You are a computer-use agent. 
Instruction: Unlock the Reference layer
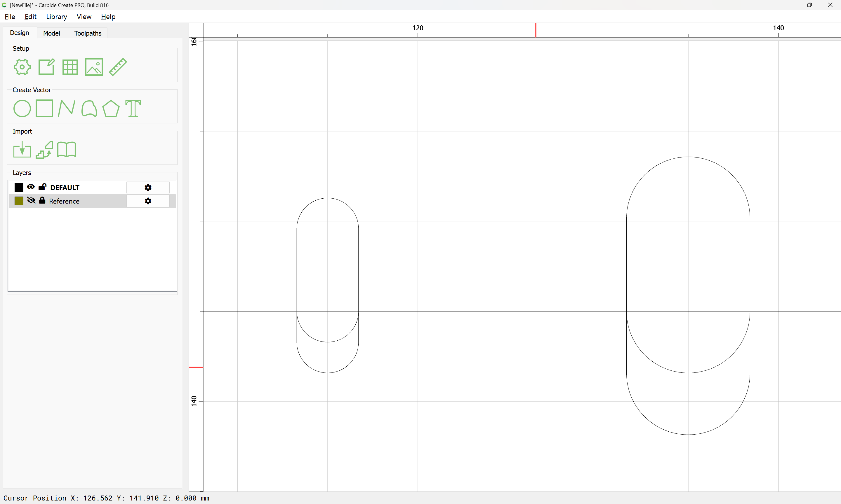coord(42,200)
